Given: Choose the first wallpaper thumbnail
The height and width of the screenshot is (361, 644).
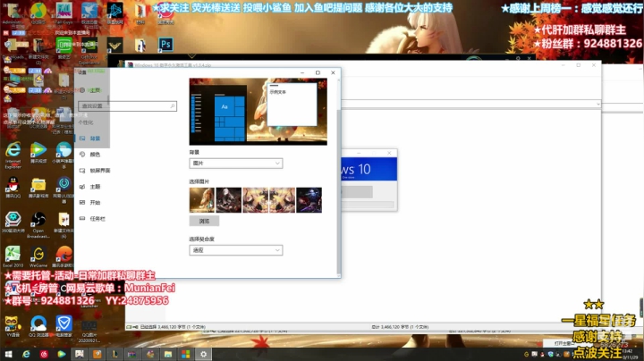Looking at the screenshot, I should (x=201, y=200).
